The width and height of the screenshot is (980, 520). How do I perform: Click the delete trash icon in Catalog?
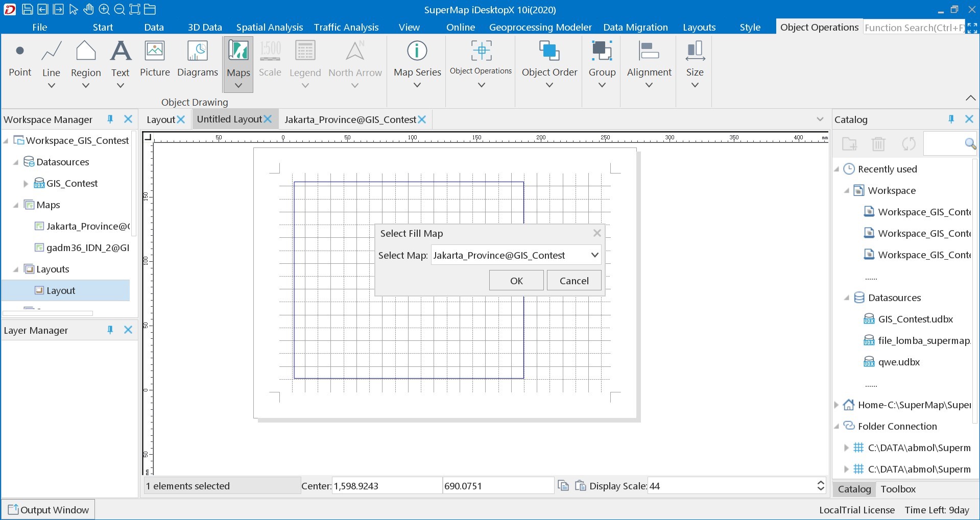878,144
